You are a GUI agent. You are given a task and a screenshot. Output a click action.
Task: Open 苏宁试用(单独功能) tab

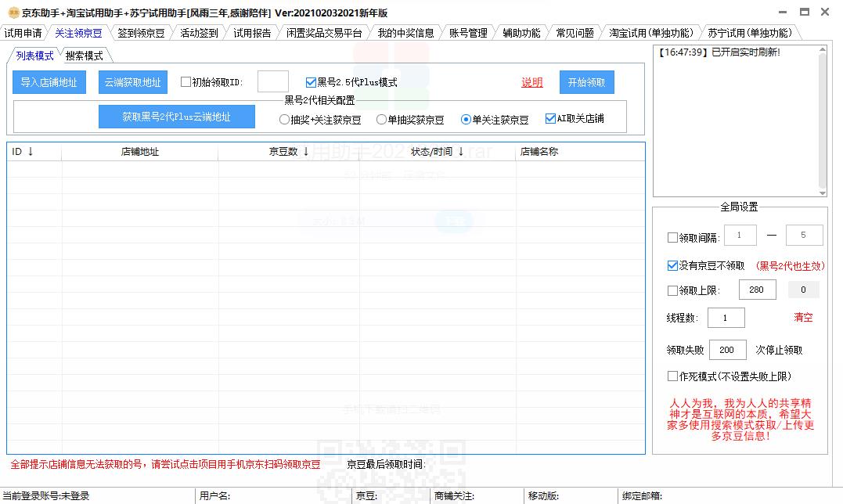749,33
